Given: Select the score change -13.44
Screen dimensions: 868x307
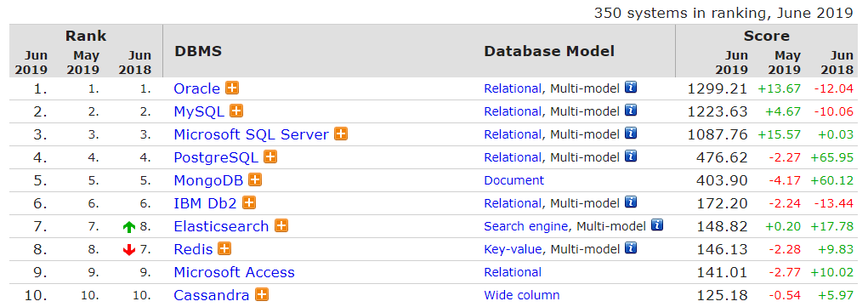Looking at the screenshot, I should coord(834,203).
